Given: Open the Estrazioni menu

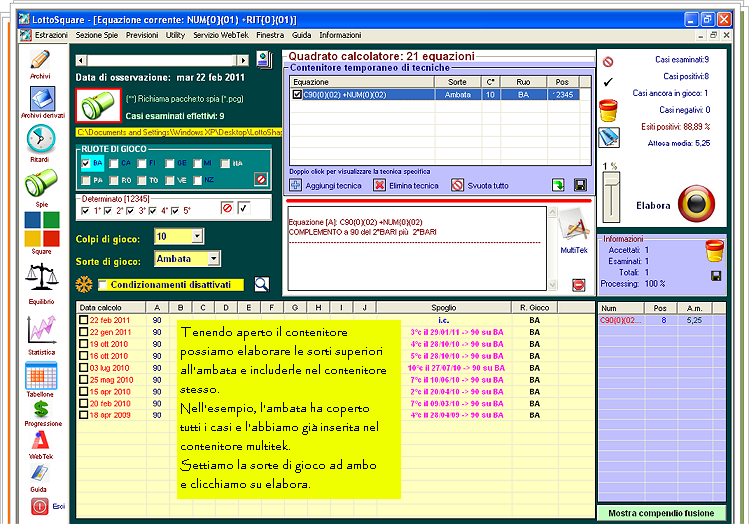Looking at the screenshot, I should point(51,35).
